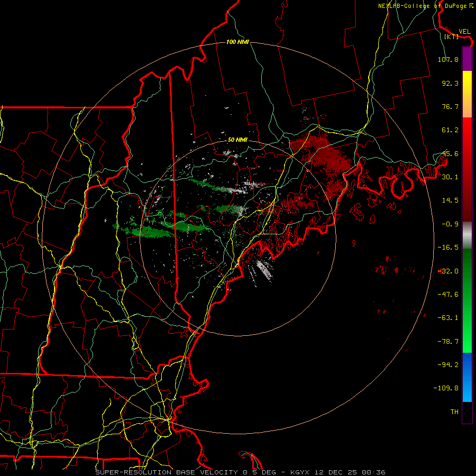Click the TH threshold label
476x476 pixels.
click(x=454, y=412)
